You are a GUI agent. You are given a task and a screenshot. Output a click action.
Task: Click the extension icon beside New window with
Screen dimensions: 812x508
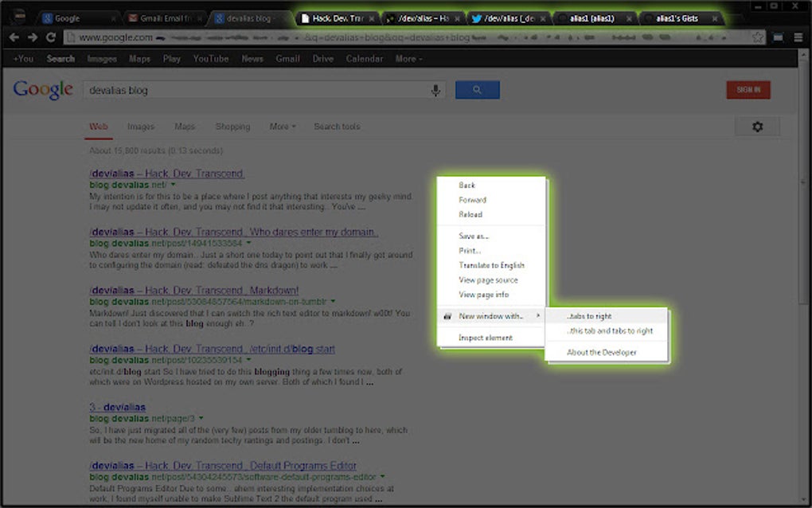click(448, 315)
